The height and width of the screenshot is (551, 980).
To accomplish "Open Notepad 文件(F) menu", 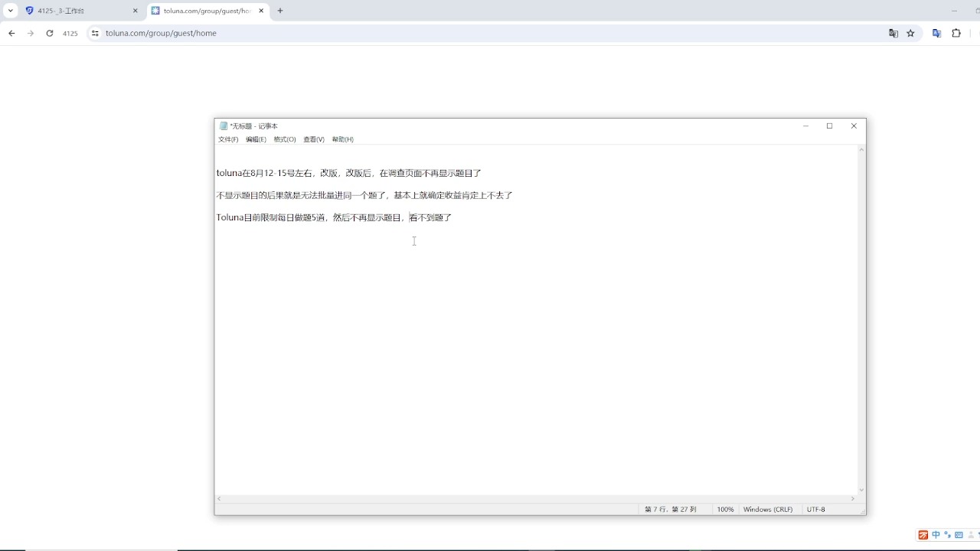I will 228,139.
